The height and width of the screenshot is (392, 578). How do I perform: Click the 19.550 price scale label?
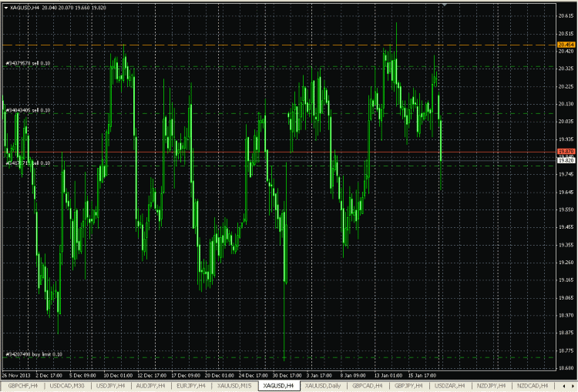pyautogui.click(x=566, y=209)
